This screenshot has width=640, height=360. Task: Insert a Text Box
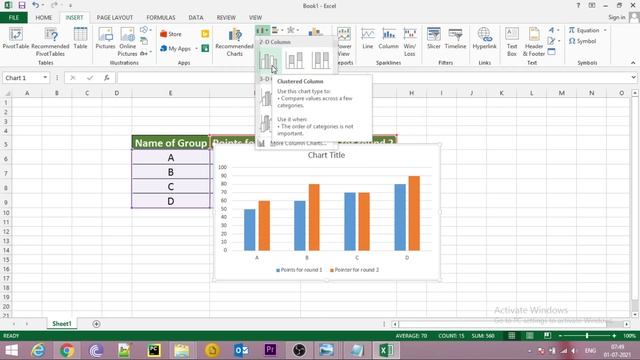[x=512, y=42]
